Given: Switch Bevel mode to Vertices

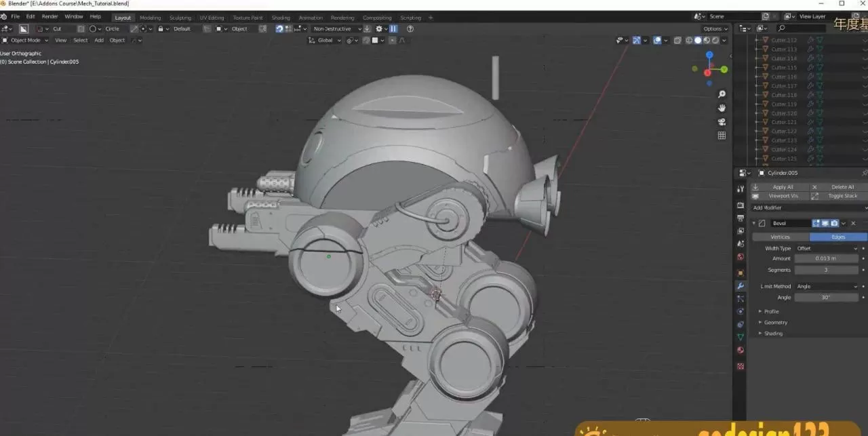Looking at the screenshot, I should click(780, 237).
